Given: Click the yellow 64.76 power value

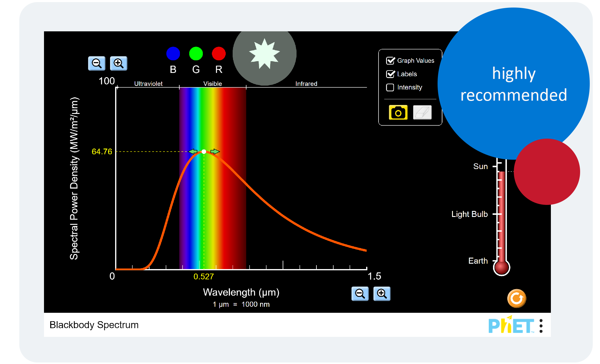Looking at the screenshot, I should click(102, 152).
